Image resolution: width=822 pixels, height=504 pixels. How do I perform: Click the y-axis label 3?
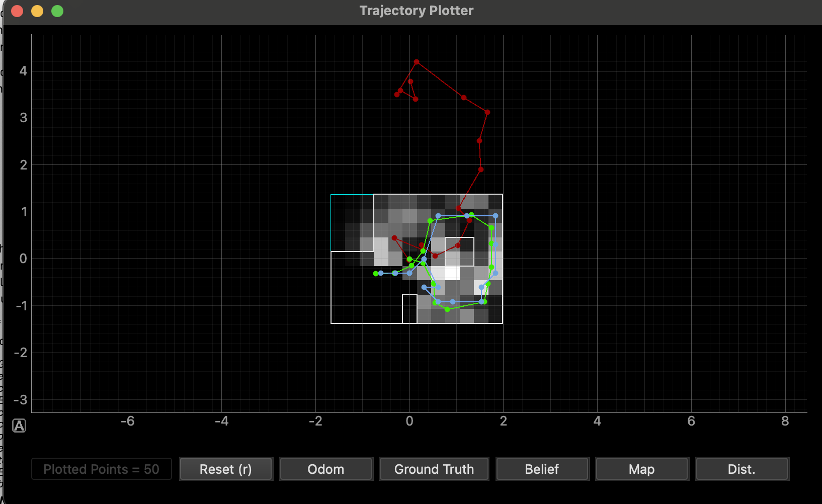(23, 118)
